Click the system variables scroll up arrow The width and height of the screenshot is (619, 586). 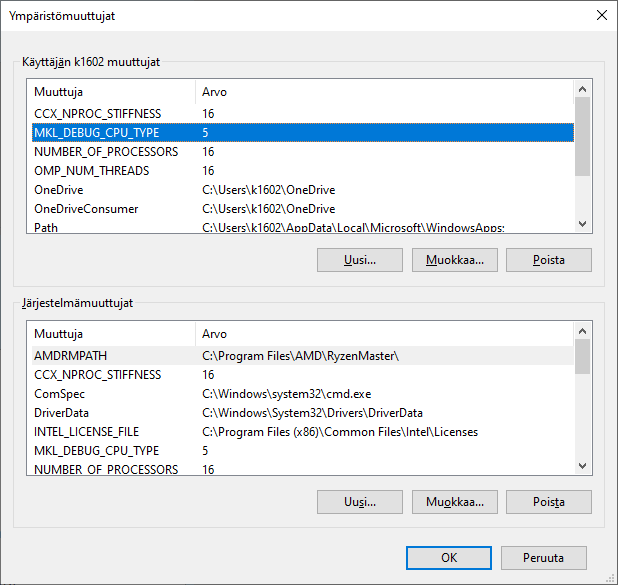coord(582,331)
